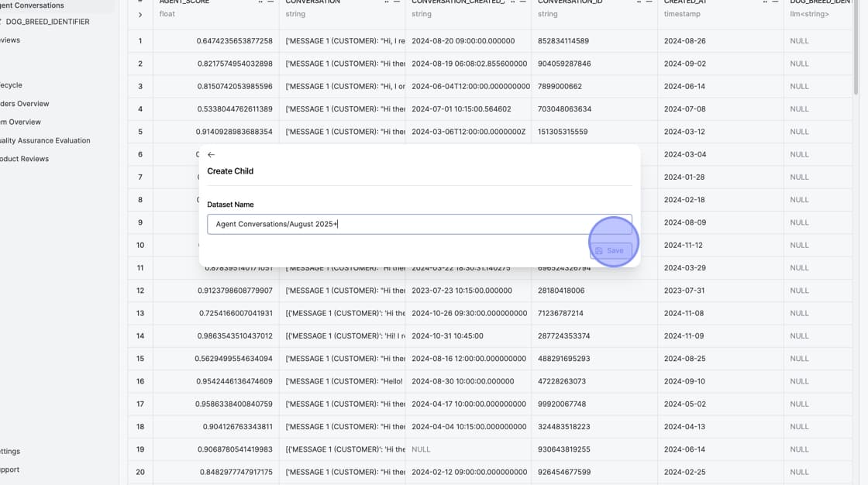Viewport: 868px width, 485px height.
Task: Open the Settings link in the sidebar
Action: click(11, 451)
